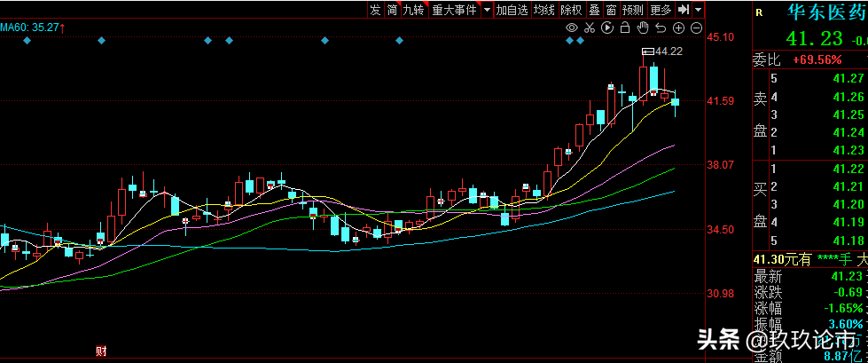Select the scissors cut tool icon

pos(590,28)
